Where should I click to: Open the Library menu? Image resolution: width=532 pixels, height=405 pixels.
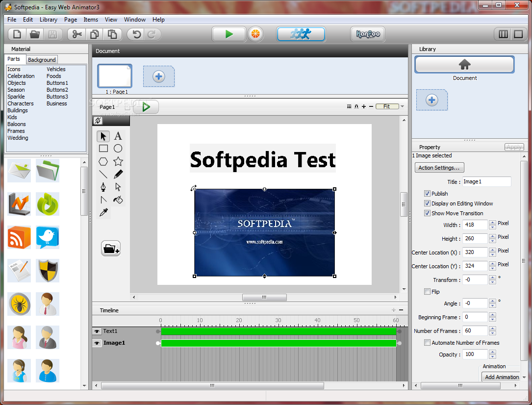49,19
